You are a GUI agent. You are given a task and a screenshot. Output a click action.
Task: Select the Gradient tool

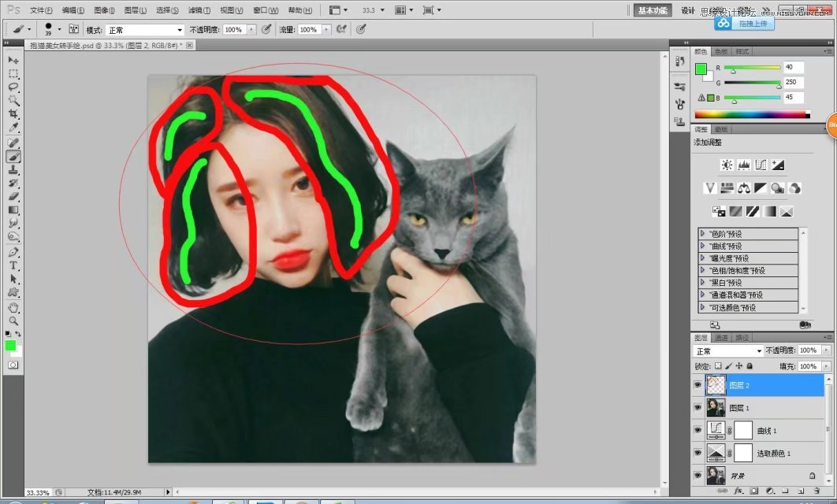pyautogui.click(x=13, y=209)
